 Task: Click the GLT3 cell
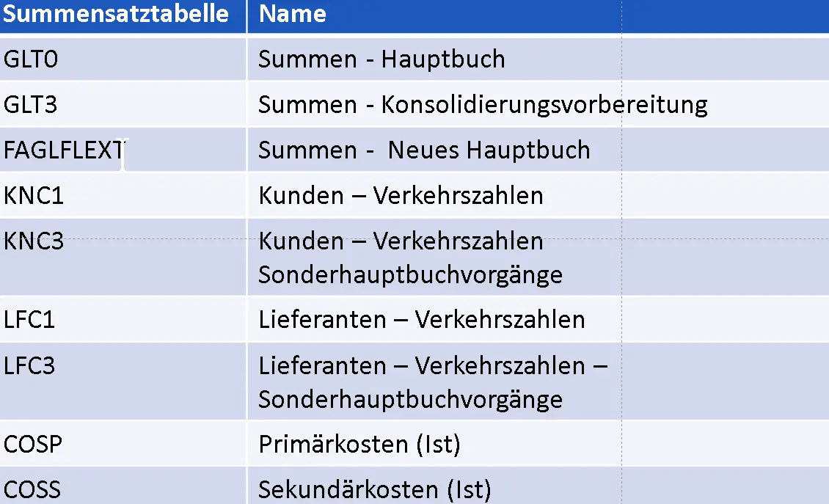click(31, 105)
